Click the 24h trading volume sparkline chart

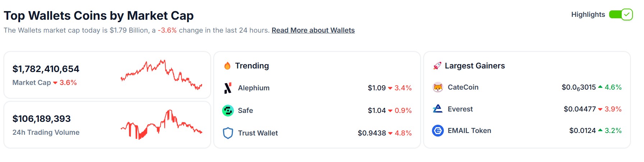(161, 124)
